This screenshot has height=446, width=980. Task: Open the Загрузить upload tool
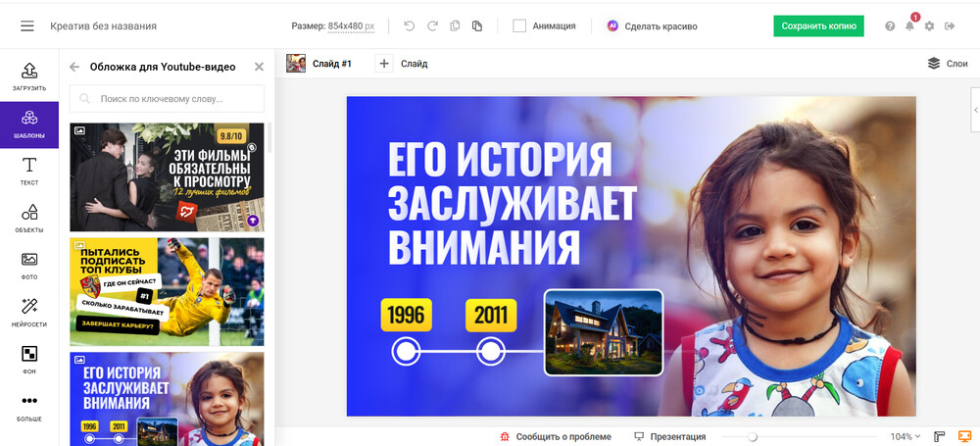pos(29,76)
